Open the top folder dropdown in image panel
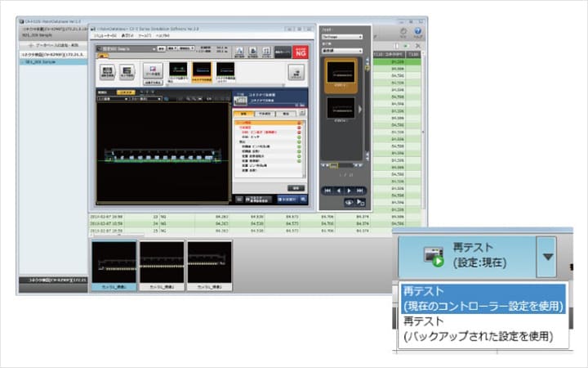 344,38
